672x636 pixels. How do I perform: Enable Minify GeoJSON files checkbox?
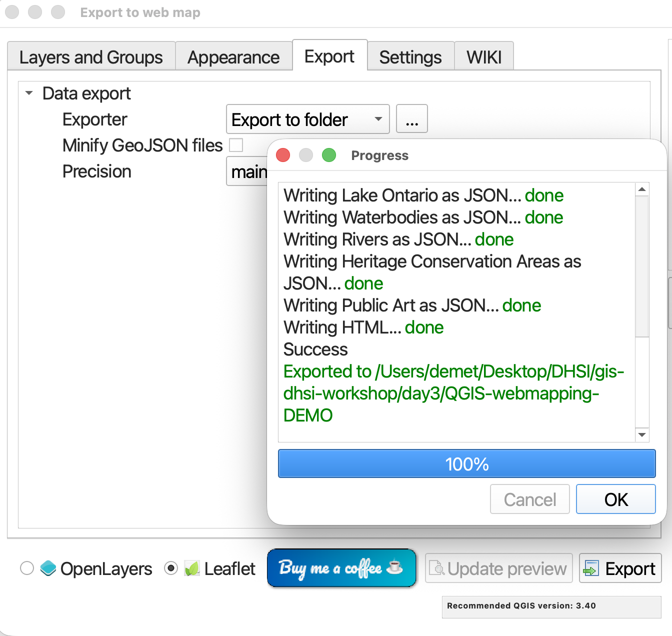[236, 145]
